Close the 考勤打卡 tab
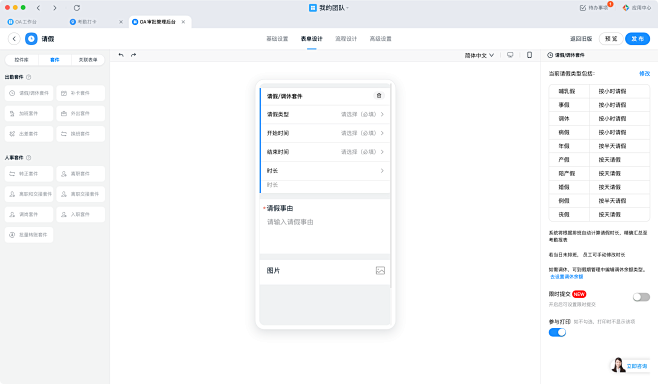This screenshot has width=658, height=384. [x=121, y=22]
